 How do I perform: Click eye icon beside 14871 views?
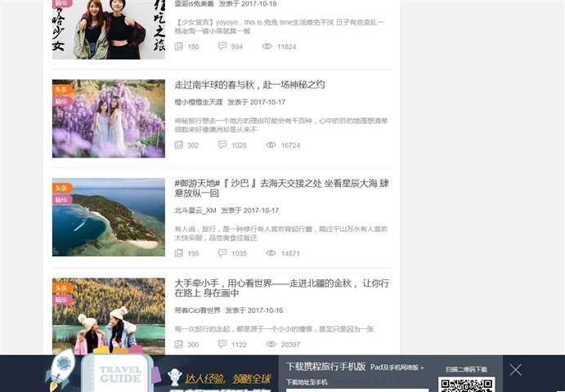point(271,253)
